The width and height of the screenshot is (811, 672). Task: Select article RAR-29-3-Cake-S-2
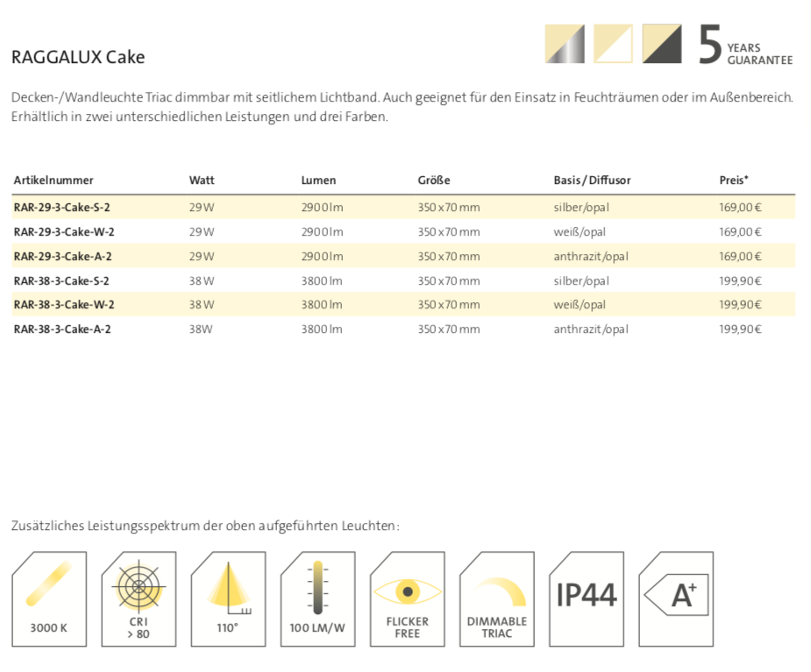62,208
